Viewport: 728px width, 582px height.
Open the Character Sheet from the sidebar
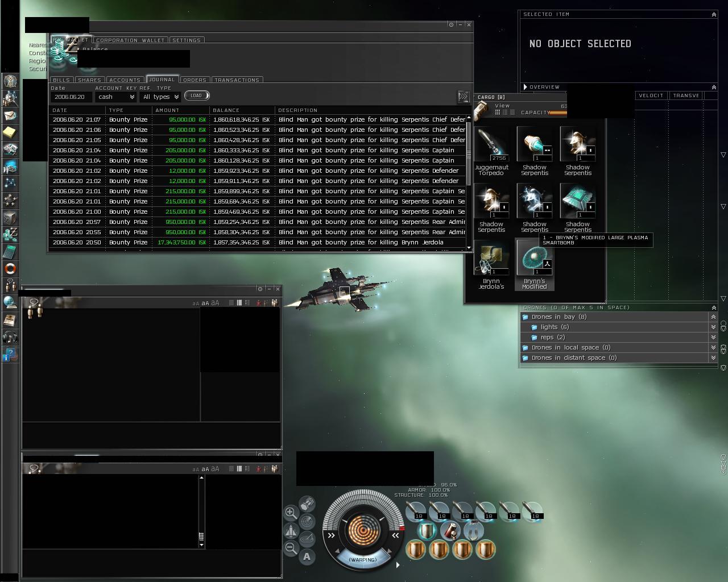pos(10,81)
